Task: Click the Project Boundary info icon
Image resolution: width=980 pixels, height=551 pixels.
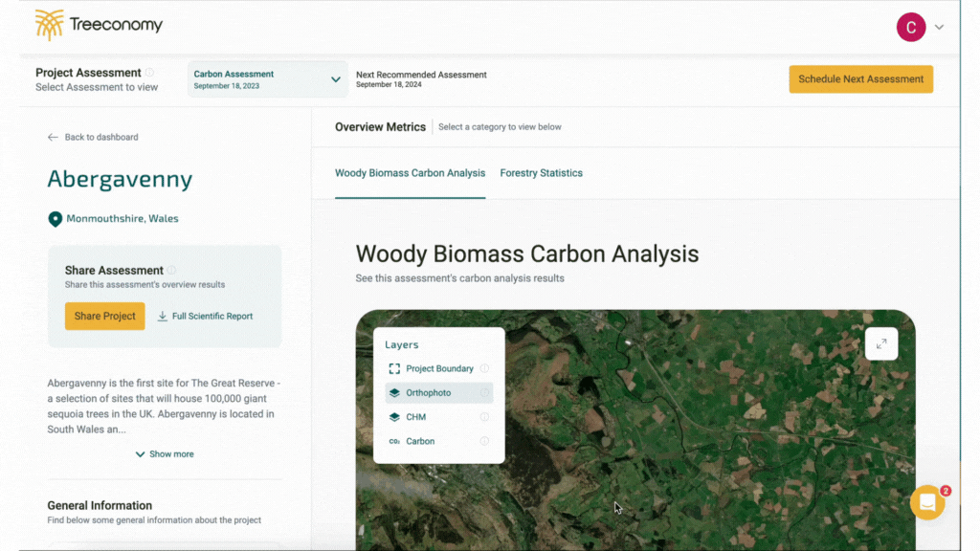Action: pyautogui.click(x=484, y=368)
